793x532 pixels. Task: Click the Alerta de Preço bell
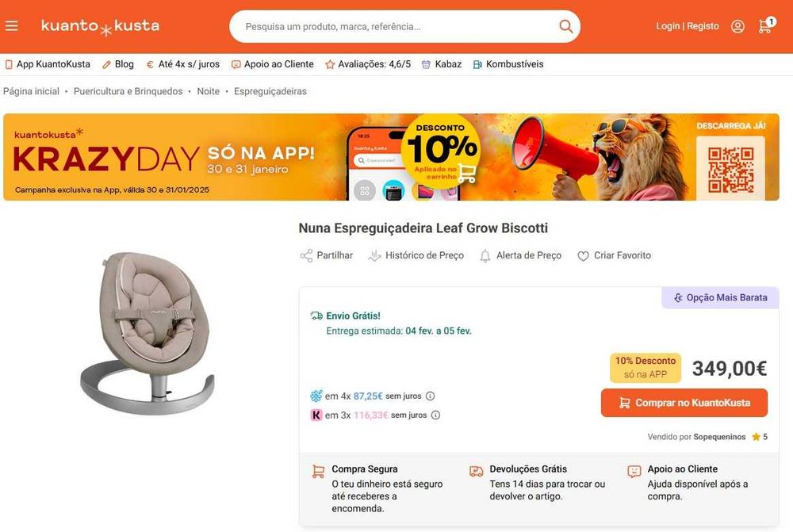pyautogui.click(x=485, y=255)
